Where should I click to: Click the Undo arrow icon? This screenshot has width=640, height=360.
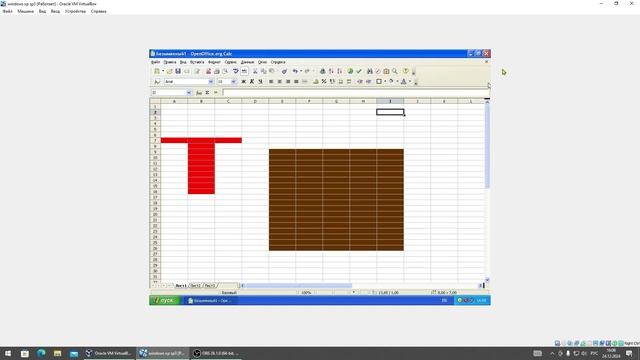[295, 71]
